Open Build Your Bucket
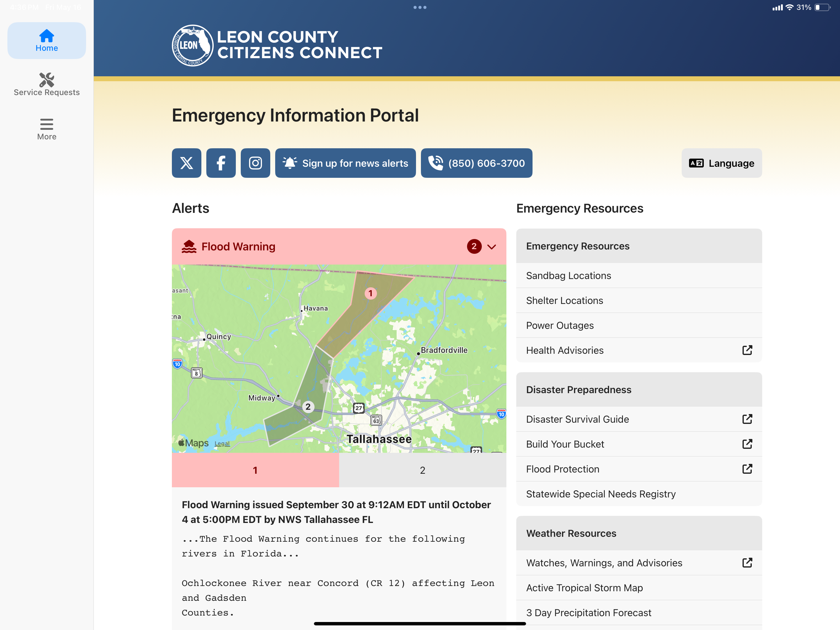 point(639,444)
